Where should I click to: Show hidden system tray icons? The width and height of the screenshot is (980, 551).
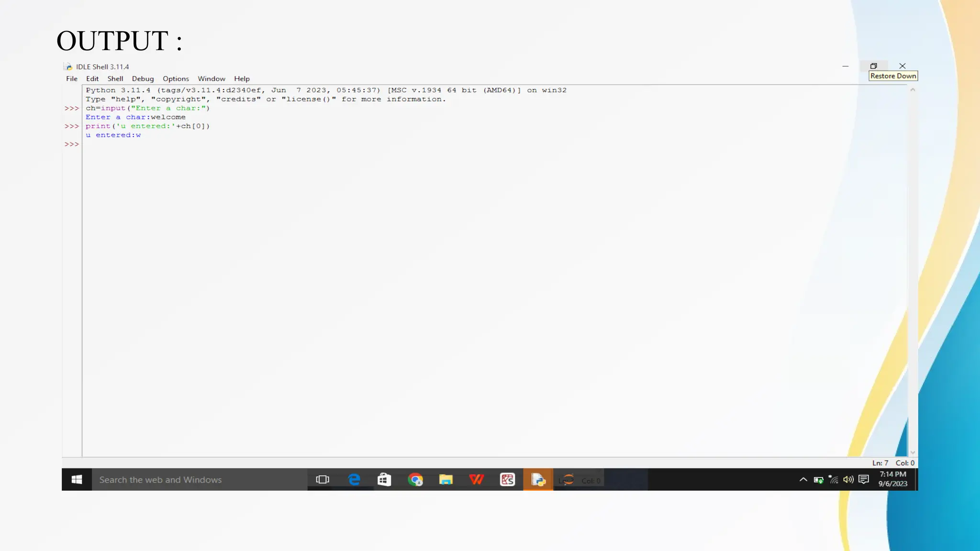(x=803, y=480)
